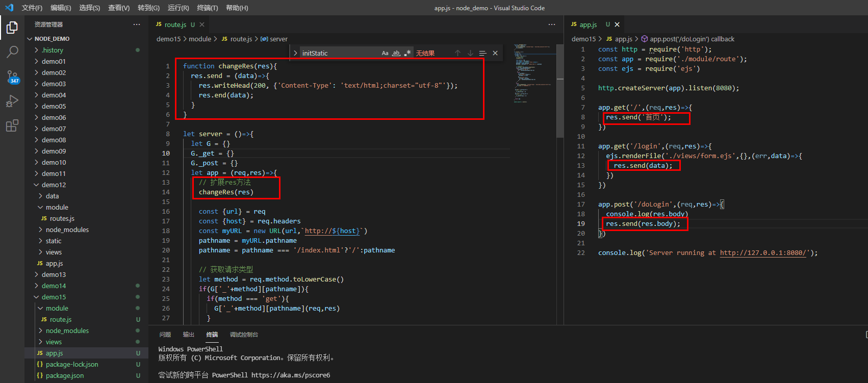Expand the demo14 folder
The width and height of the screenshot is (868, 383).
[86, 286]
